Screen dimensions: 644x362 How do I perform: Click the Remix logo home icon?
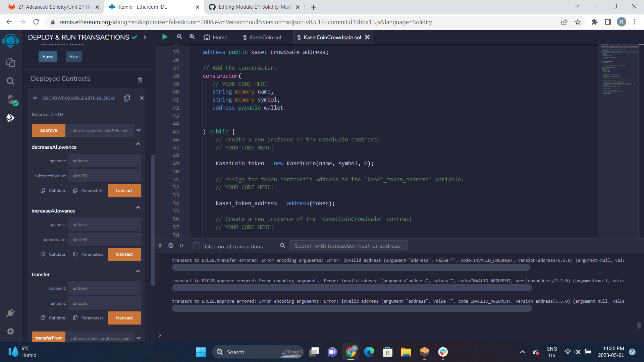point(10,41)
